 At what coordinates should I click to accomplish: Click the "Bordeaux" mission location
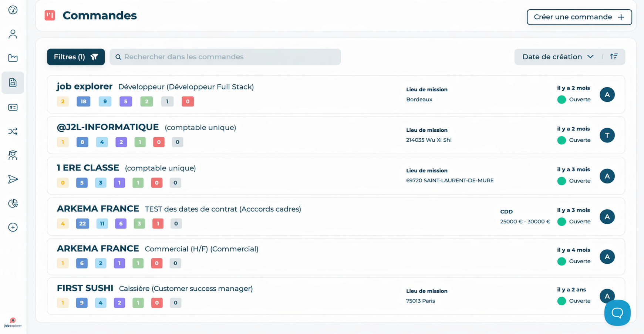[419, 99]
